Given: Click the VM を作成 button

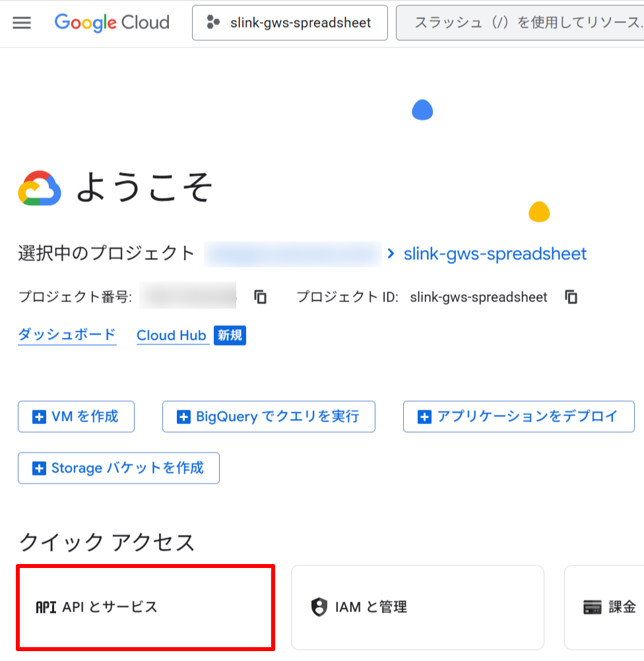Looking at the screenshot, I should tap(77, 416).
